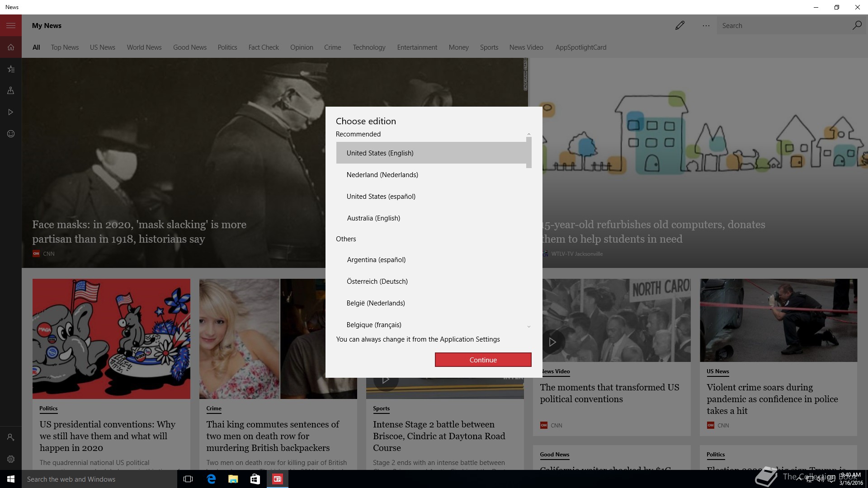Open the Sign-in account sidebar icon

click(x=11, y=437)
